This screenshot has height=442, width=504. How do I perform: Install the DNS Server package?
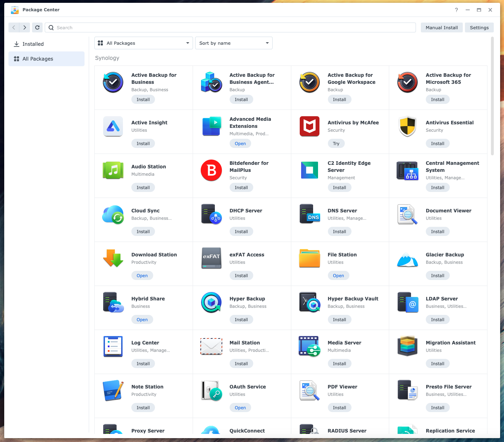tap(339, 231)
